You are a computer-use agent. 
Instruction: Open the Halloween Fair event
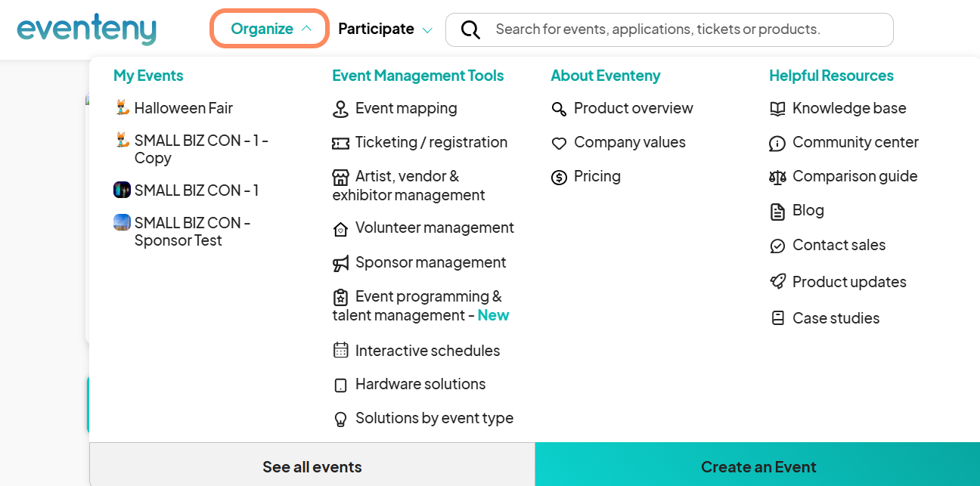(183, 108)
